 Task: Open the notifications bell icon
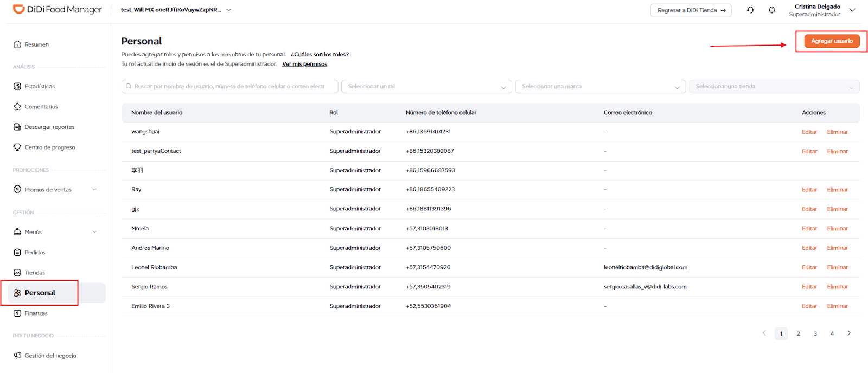click(x=771, y=10)
